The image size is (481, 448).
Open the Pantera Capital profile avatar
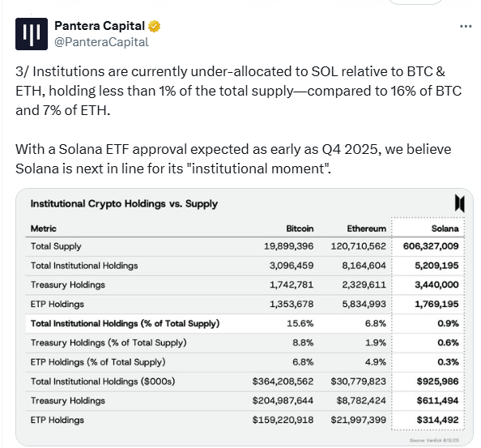click(32, 34)
